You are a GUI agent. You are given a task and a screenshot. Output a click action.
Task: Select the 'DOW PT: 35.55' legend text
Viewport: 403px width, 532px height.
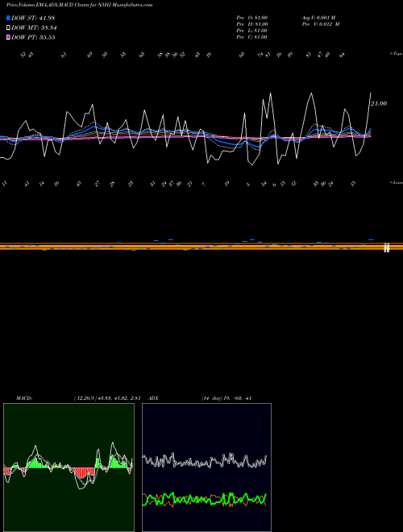tap(33, 37)
